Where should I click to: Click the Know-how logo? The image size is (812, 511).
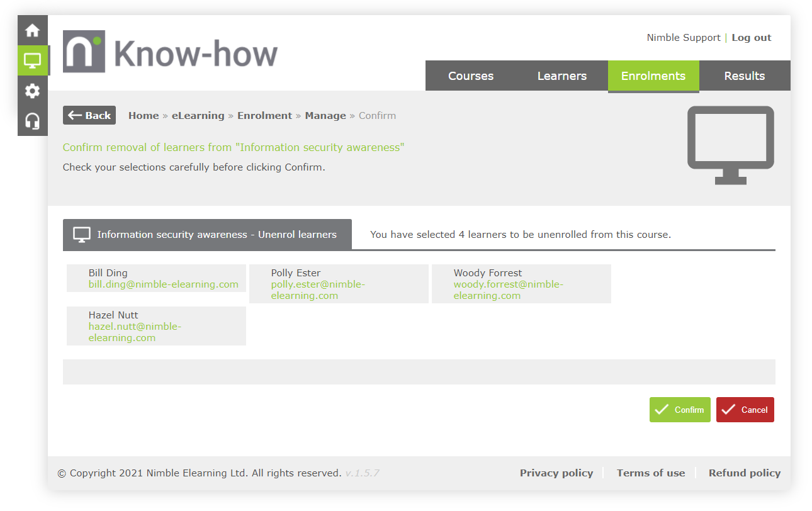point(170,52)
